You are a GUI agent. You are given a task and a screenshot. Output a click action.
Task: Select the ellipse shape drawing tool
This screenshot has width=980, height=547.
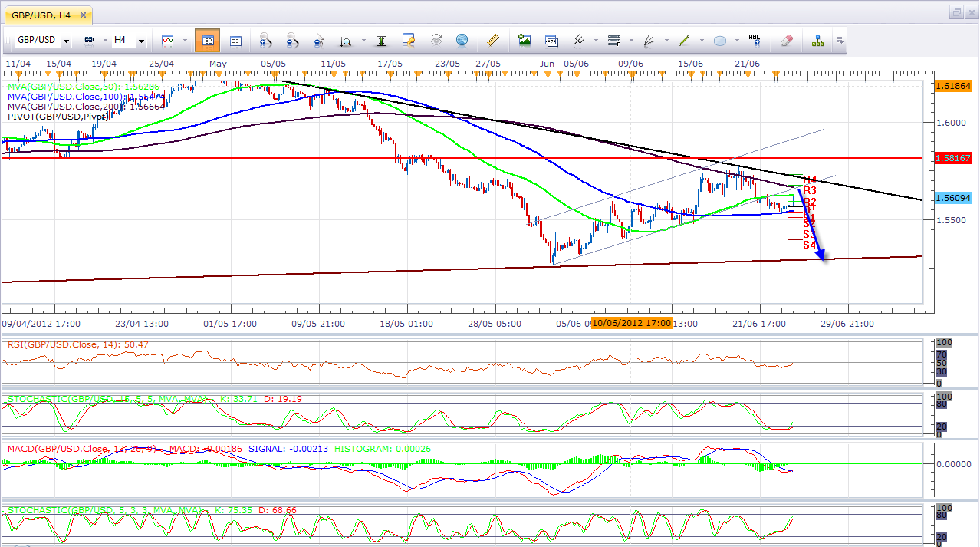[x=719, y=40]
